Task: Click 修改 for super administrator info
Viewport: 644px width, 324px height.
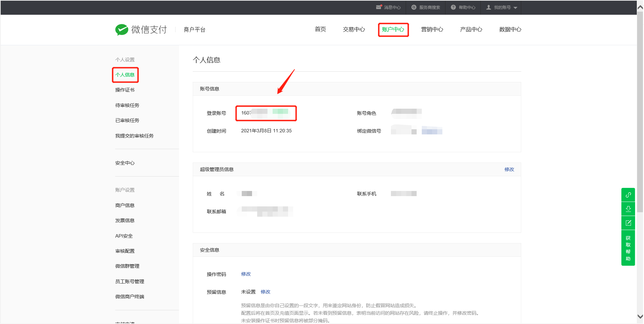Action: point(509,169)
